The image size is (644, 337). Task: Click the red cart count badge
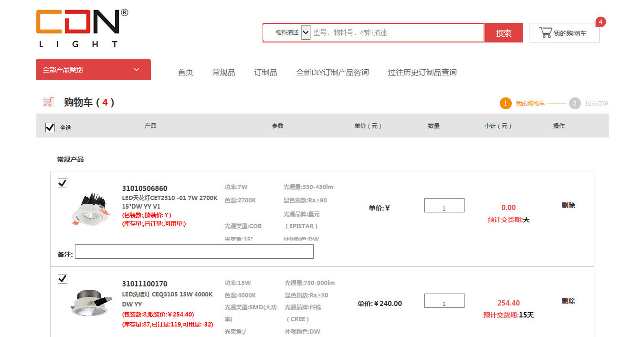tap(600, 22)
